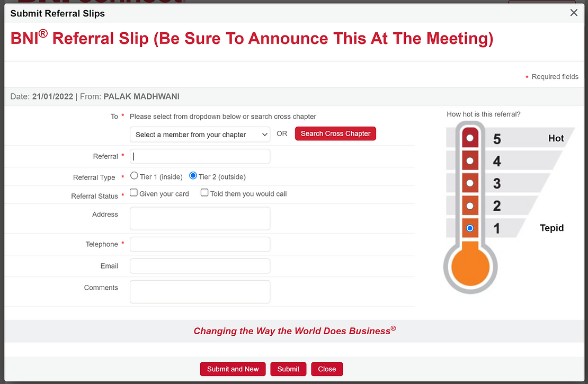Click the Telephone input field
The image size is (588, 384).
tap(200, 244)
